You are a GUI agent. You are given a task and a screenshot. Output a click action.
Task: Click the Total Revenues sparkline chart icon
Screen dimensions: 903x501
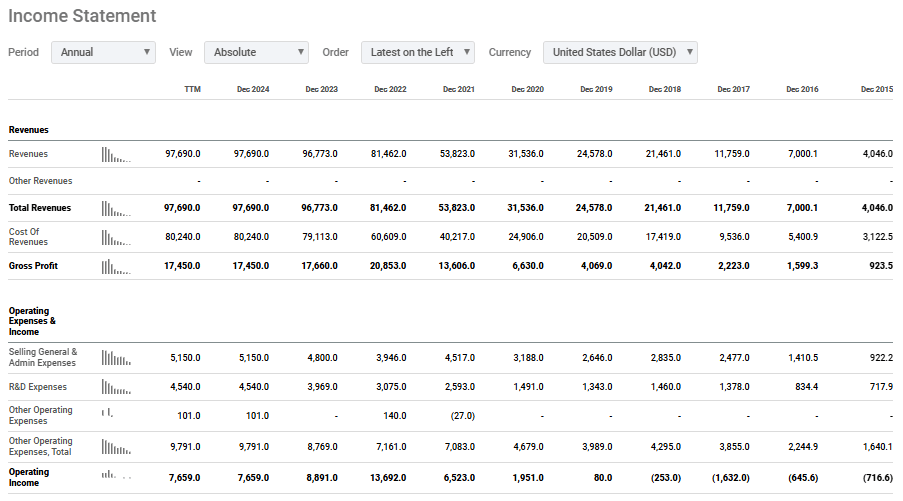[x=116, y=208]
